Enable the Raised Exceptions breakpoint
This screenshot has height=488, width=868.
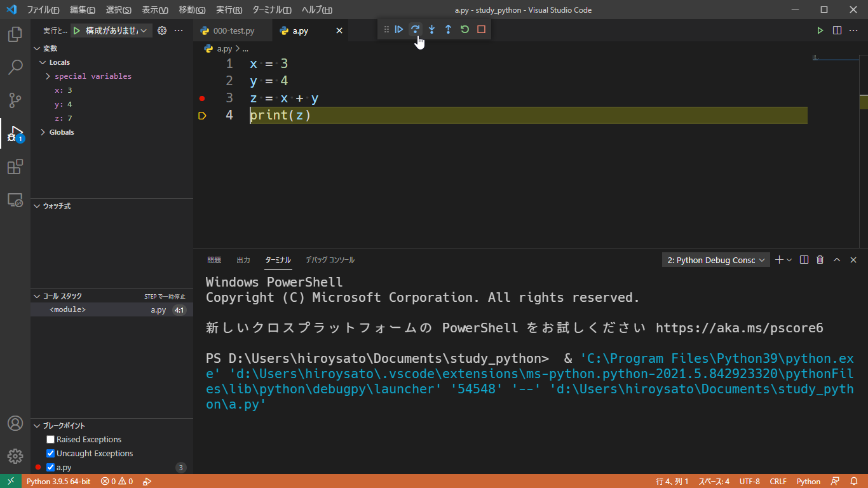coord(50,439)
